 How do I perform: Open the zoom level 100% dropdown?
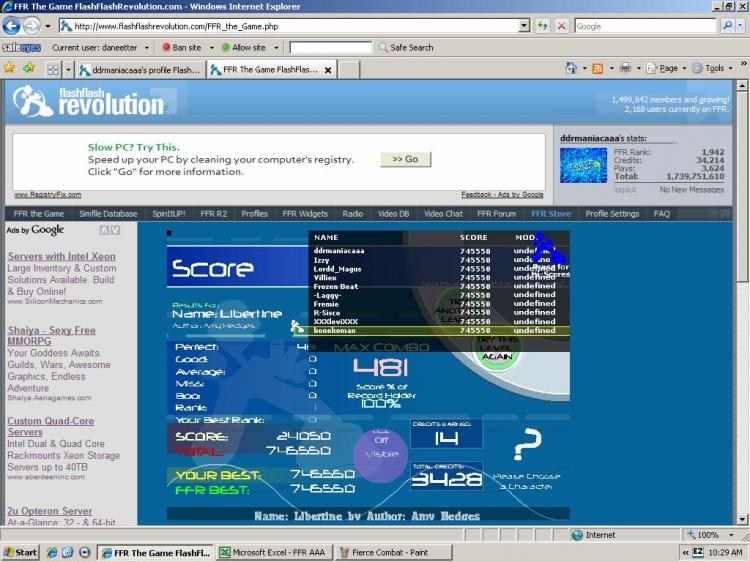[x=731, y=535]
